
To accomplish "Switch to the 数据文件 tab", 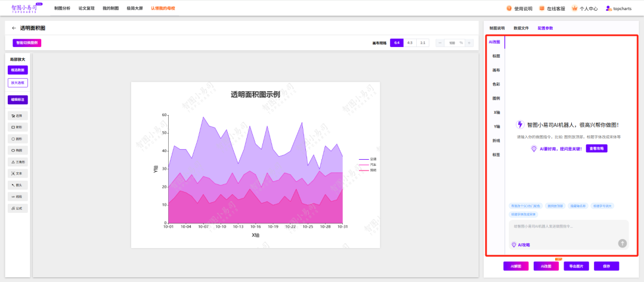I will (x=521, y=29).
